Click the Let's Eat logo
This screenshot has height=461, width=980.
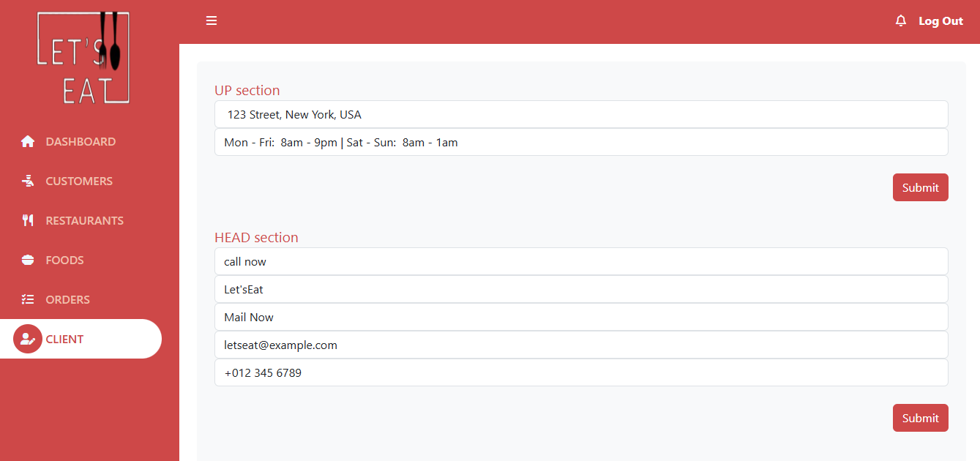coord(83,58)
